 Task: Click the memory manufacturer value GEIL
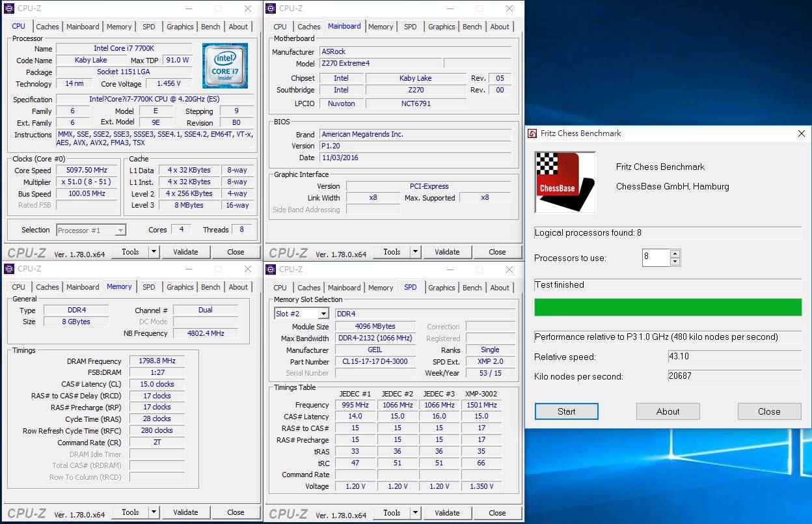(x=375, y=350)
